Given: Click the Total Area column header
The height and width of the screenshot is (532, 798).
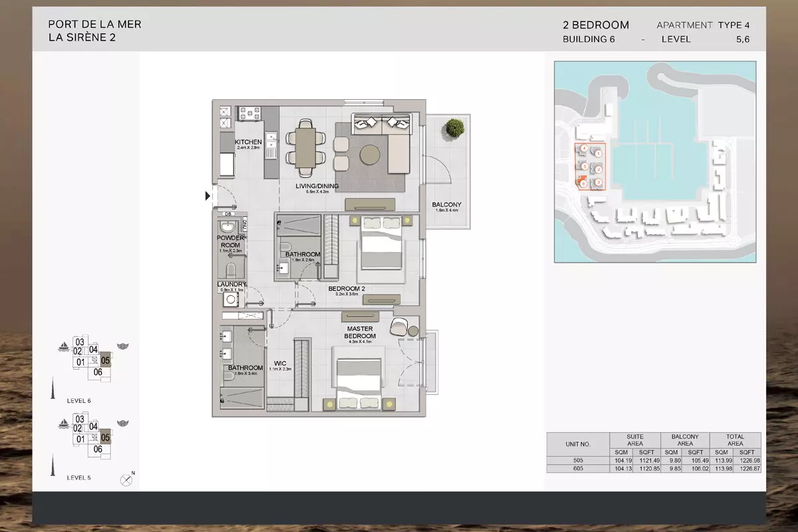Looking at the screenshot, I should pos(735,440).
